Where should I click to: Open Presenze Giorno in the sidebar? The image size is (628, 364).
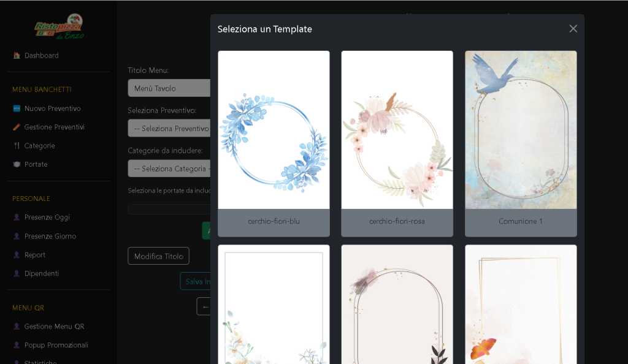pos(50,237)
